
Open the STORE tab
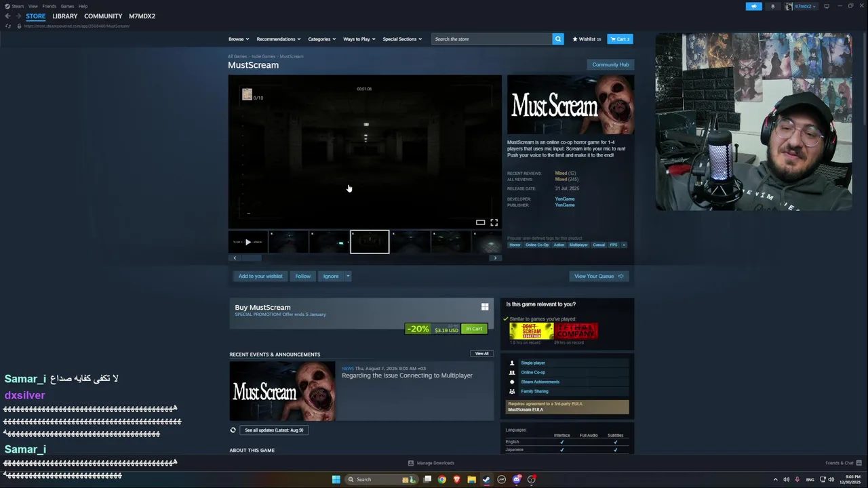[x=36, y=16]
